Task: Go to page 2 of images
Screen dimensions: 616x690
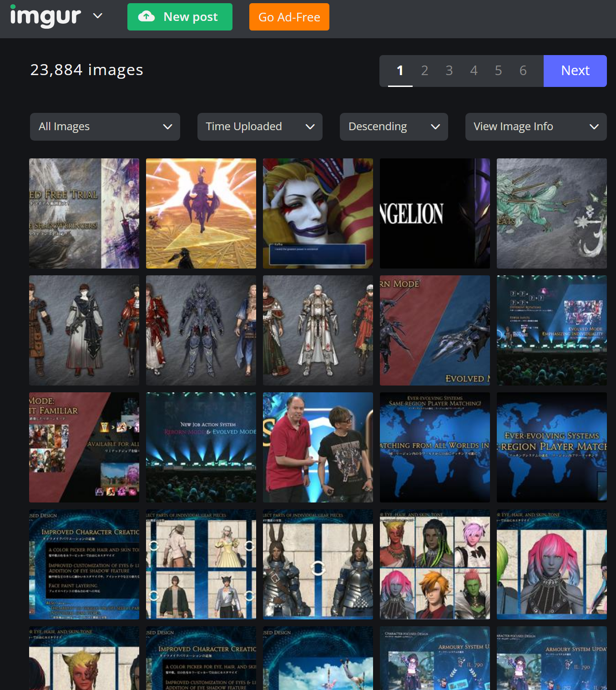Action: point(424,71)
